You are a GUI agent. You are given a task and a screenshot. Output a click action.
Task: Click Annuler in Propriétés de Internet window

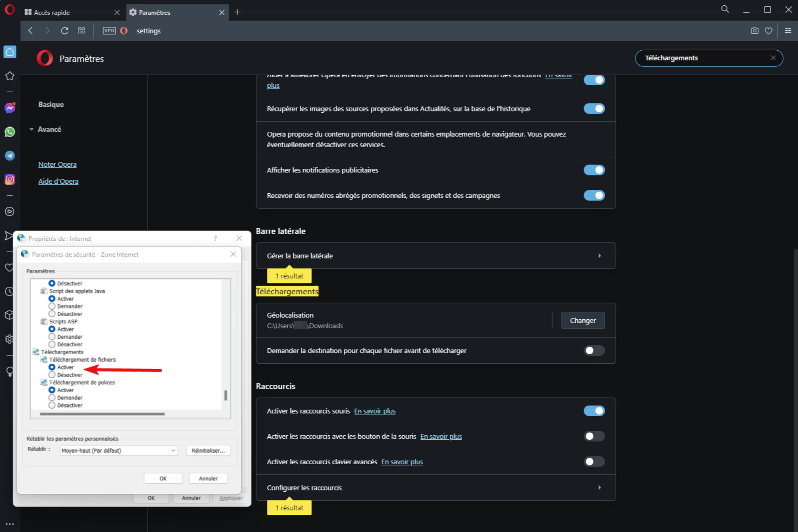tap(191, 498)
